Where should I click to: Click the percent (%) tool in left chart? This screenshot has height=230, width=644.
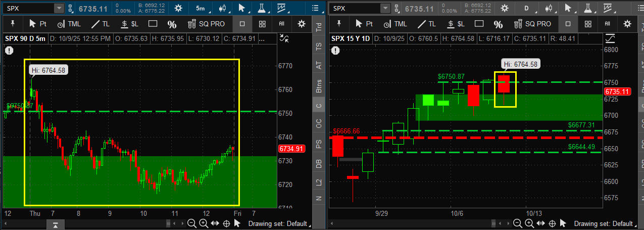tap(172, 24)
